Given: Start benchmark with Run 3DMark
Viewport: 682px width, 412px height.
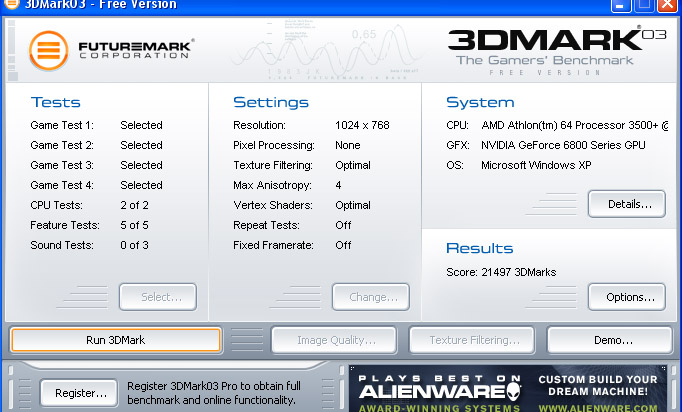Looking at the screenshot, I should click(116, 340).
